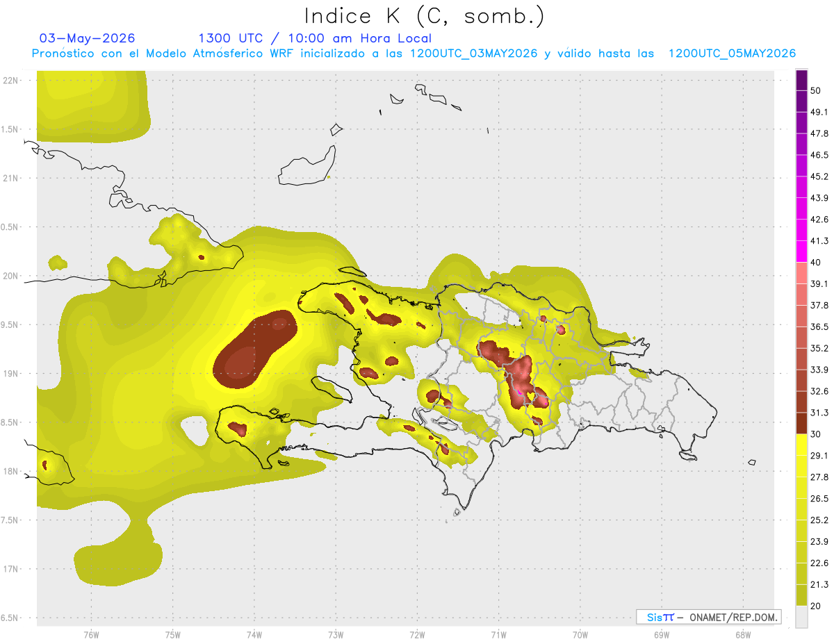Click the gray below-20 swatch at colorbar bottom
This screenshot has width=834, height=644.
[x=801, y=616]
